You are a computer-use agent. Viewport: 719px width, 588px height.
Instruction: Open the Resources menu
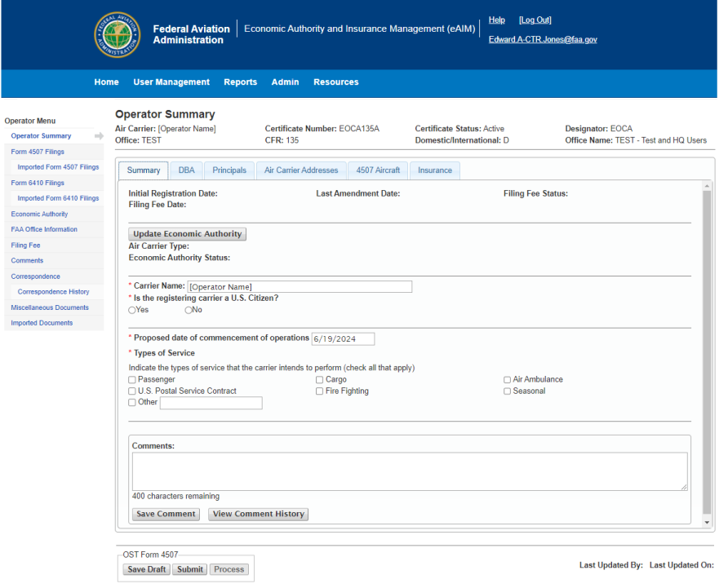pos(336,82)
